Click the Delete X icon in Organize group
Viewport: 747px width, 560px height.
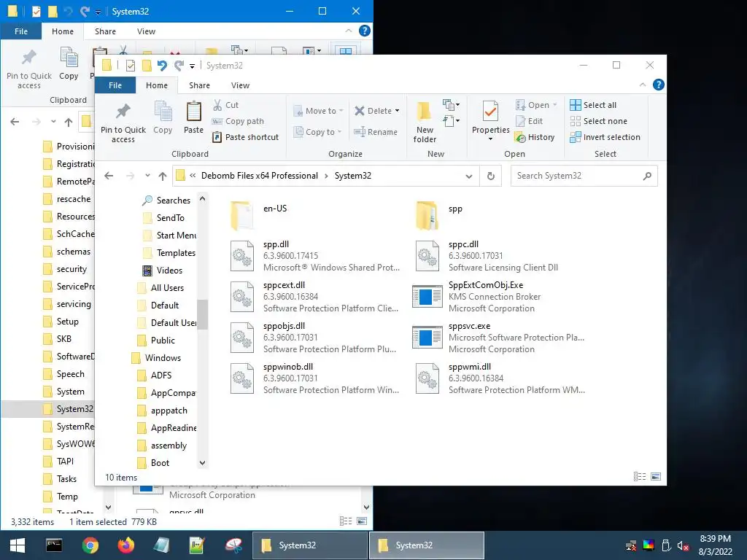pos(359,111)
